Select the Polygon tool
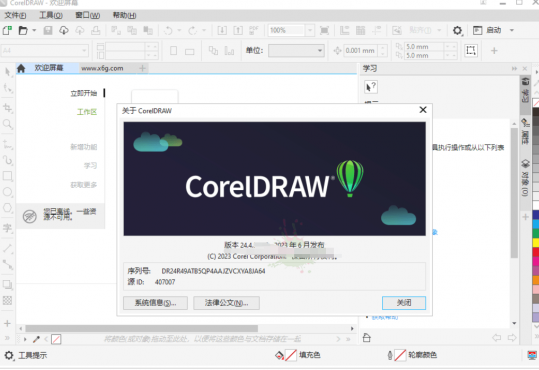 tap(8, 208)
